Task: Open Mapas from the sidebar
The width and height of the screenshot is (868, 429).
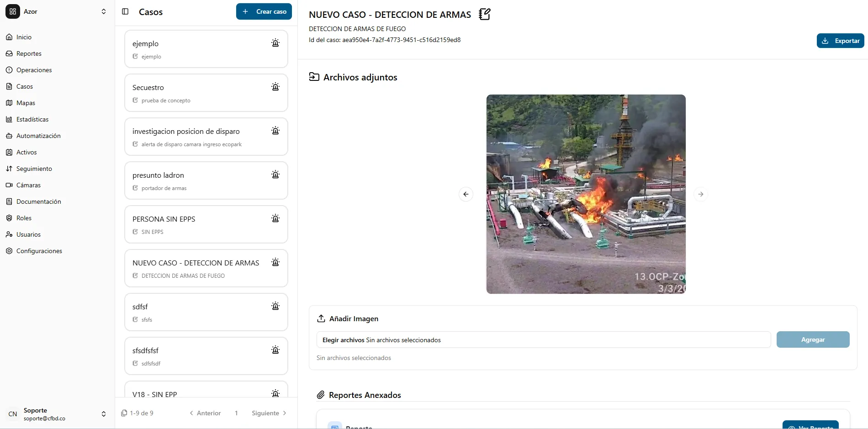Action: click(21, 103)
